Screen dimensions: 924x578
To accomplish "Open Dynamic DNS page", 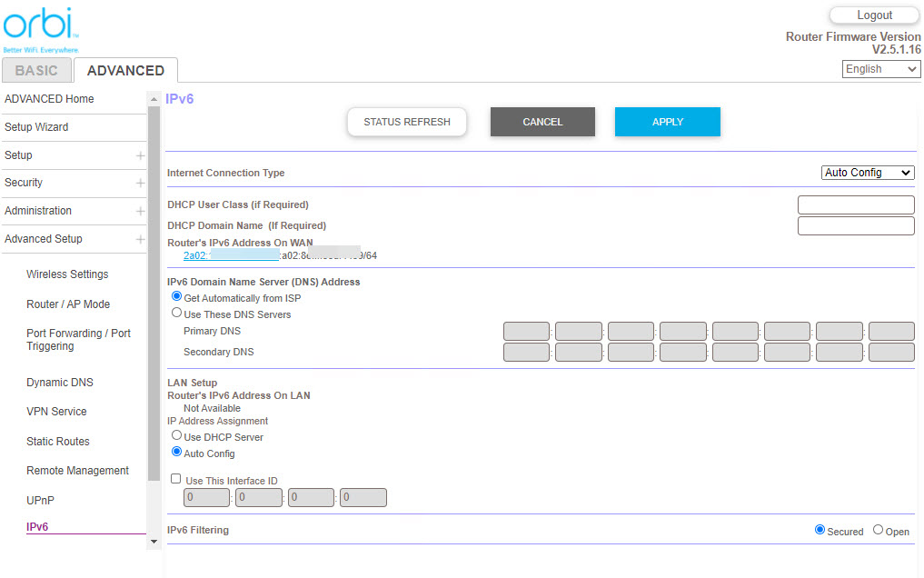I will [60, 383].
